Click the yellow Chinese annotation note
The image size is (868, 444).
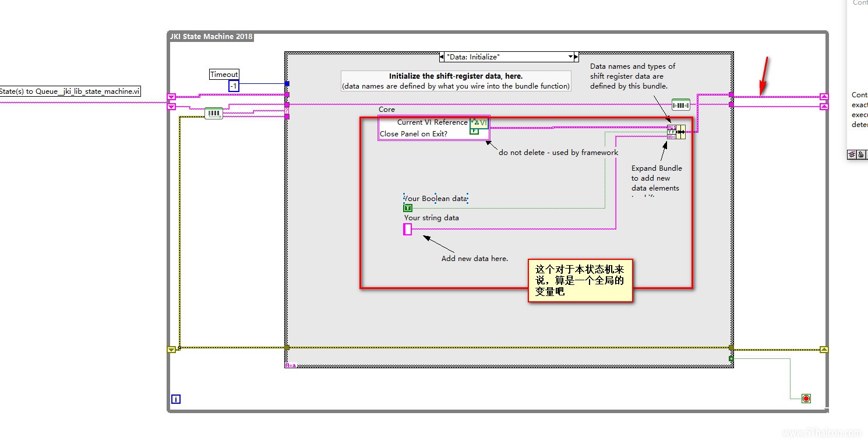[580, 280]
